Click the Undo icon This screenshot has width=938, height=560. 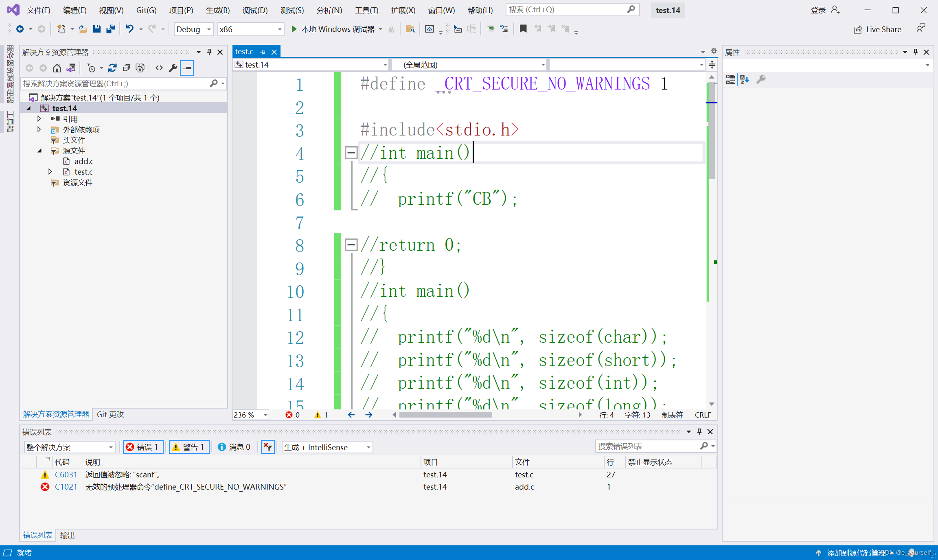(x=129, y=29)
